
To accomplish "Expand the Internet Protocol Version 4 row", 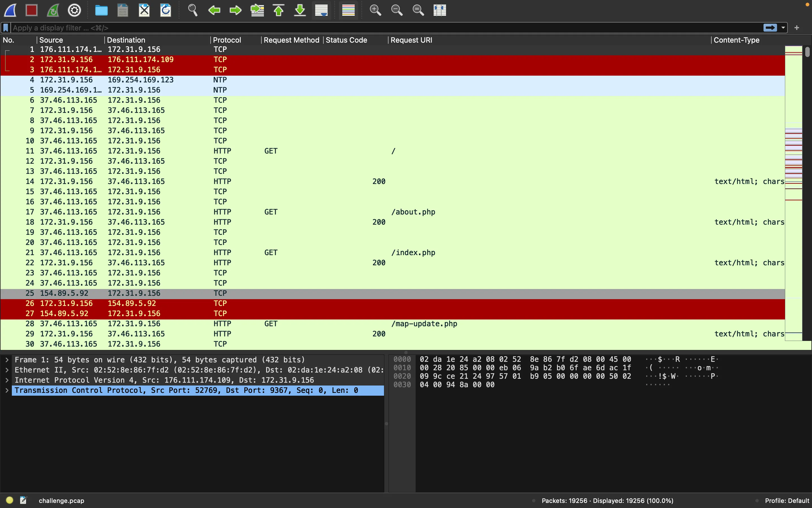I will pyautogui.click(x=7, y=380).
